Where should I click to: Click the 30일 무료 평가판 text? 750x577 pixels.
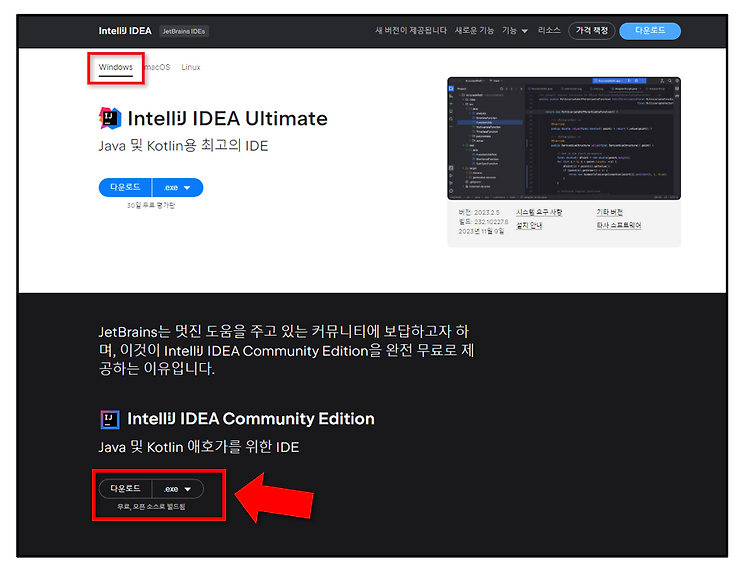coord(151,205)
